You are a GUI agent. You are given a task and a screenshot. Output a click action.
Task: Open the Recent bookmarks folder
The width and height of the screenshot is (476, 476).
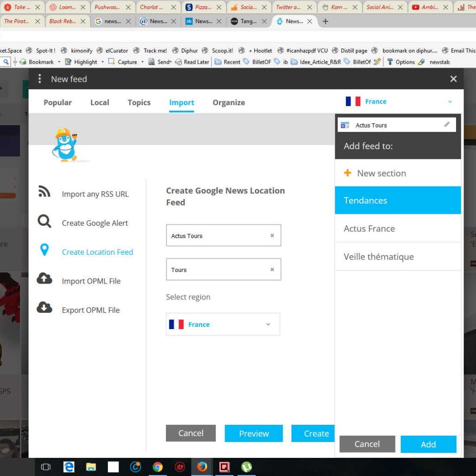coord(227,62)
